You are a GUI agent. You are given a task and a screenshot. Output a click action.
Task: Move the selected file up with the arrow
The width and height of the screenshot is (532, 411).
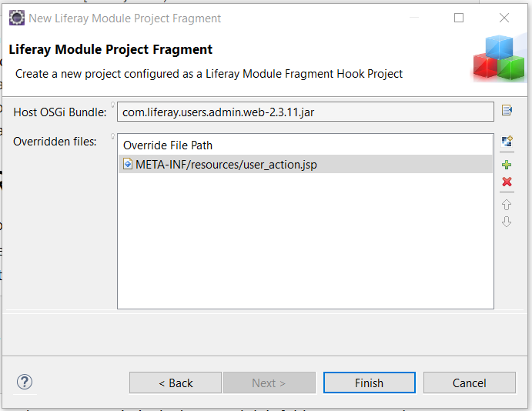click(x=507, y=205)
